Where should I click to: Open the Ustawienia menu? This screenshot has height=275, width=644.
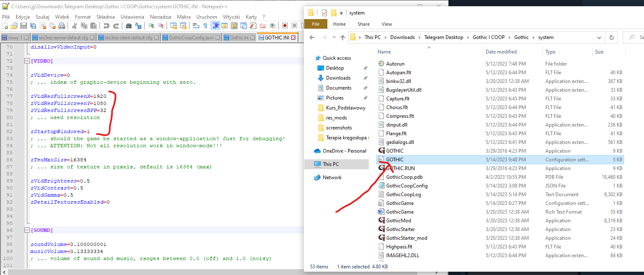(132, 17)
